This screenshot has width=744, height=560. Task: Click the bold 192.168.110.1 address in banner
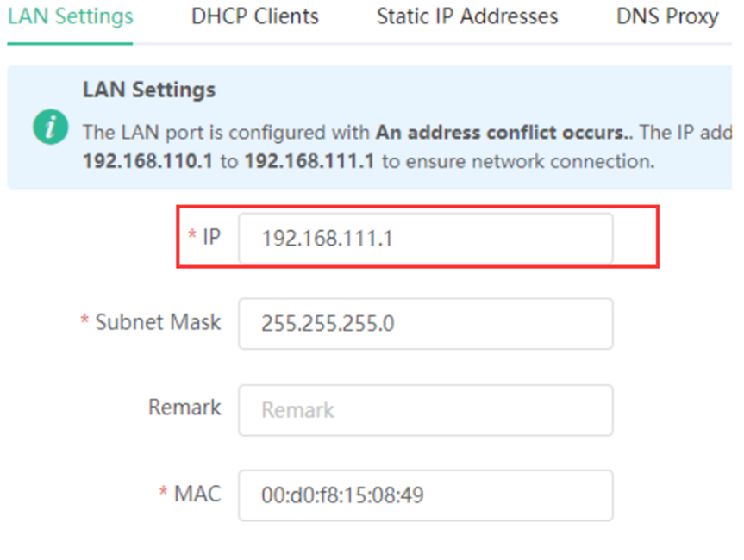click(x=147, y=161)
